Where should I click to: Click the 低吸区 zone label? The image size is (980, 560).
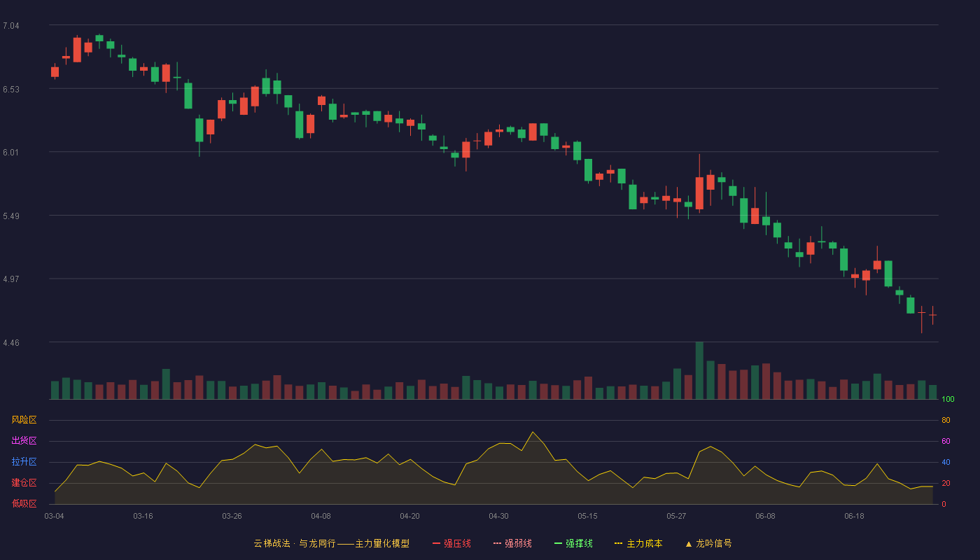point(24,503)
